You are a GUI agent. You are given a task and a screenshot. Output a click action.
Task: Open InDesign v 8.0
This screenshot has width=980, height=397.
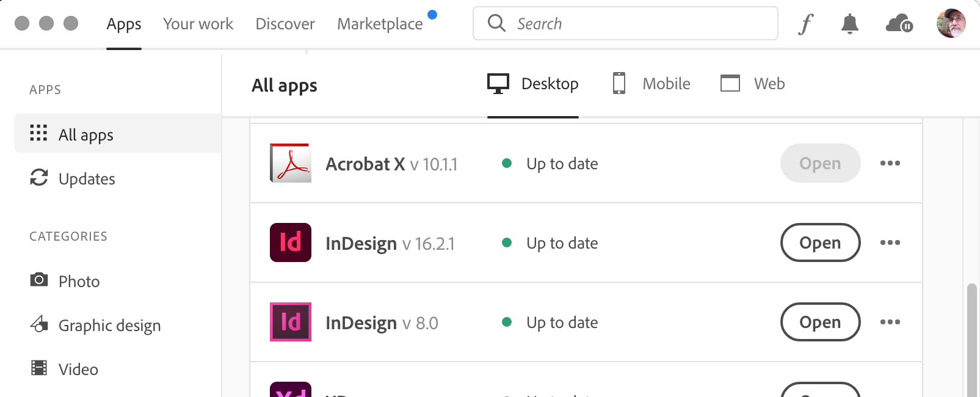click(x=820, y=322)
